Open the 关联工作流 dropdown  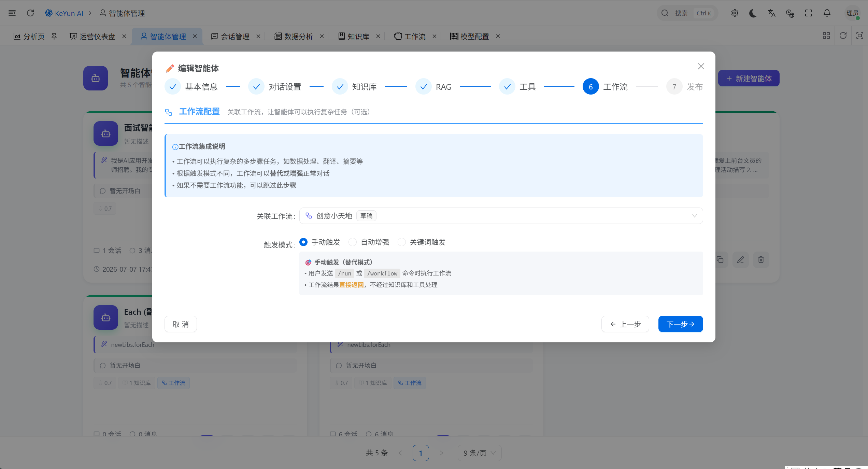pyautogui.click(x=501, y=216)
